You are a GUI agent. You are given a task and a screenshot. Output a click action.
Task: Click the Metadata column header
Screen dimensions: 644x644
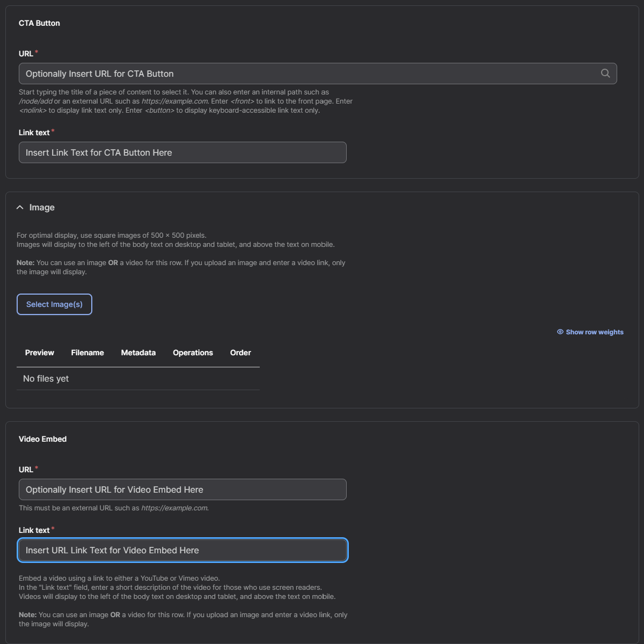click(x=138, y=353)
